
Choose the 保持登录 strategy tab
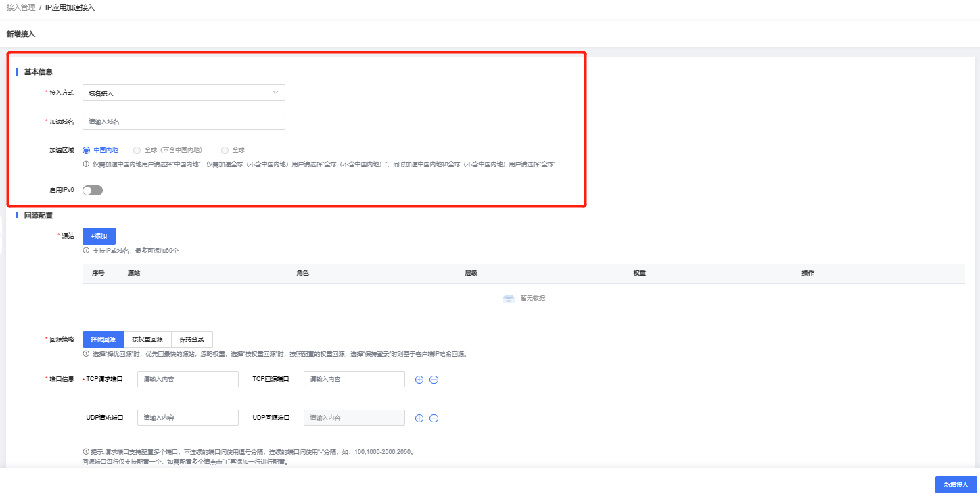[192, 339]
